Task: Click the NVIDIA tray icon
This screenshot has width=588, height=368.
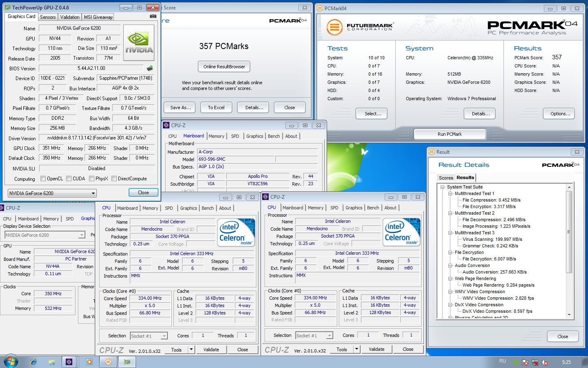Action: 516,362
